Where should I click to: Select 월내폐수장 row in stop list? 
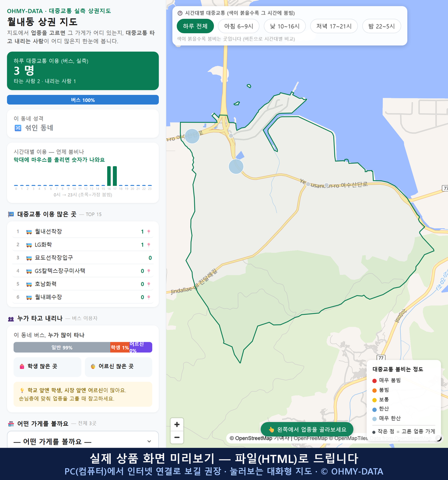83,297
